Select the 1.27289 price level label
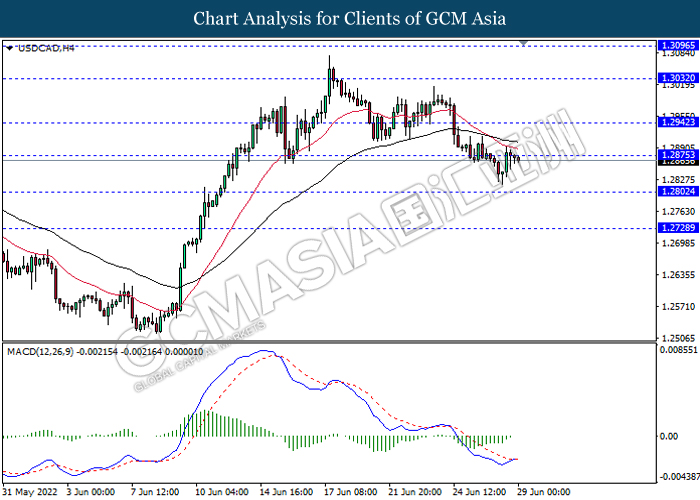Viewport: 700px width, 500px height. [678, 228]
